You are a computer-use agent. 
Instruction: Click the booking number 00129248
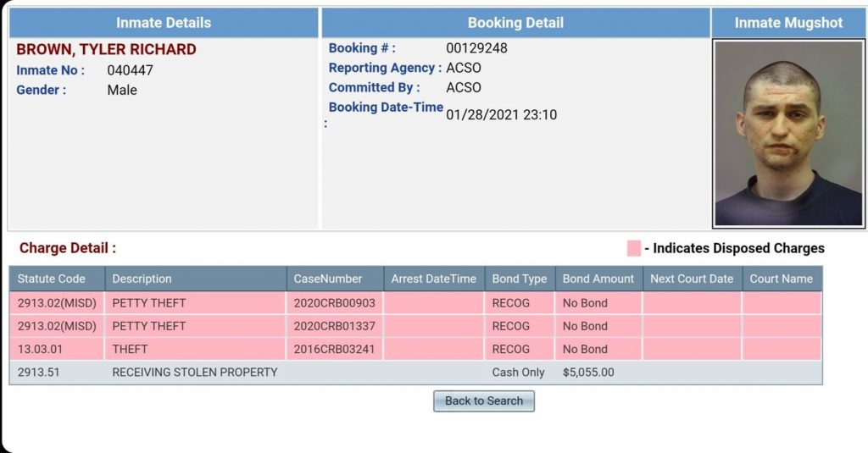(x=476, y=48)
